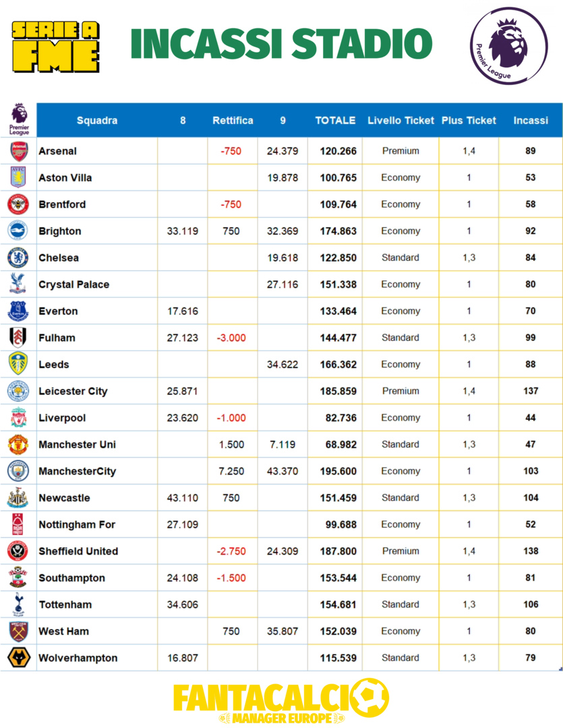The height and width of the screenshot is (728, 563).
Task: Click the Arsenal club crest icon
Action: 19,151
